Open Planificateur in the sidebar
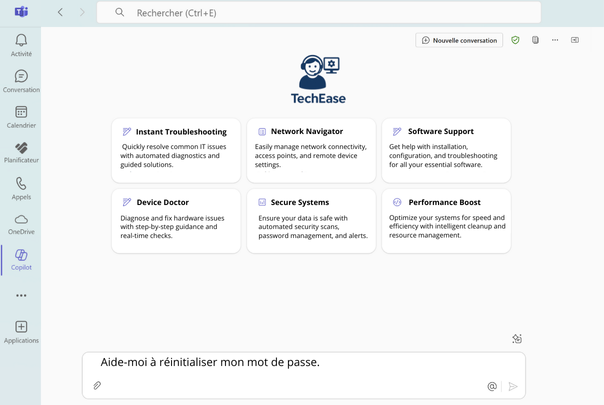604x405 pixels. click(21, 153)
